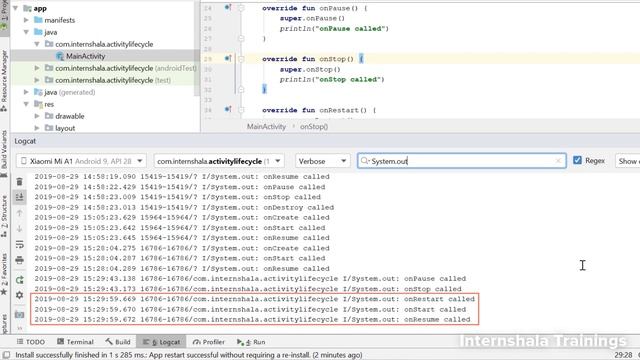
Task: Fold the onStop function in gutter
Action: [241, 59]
